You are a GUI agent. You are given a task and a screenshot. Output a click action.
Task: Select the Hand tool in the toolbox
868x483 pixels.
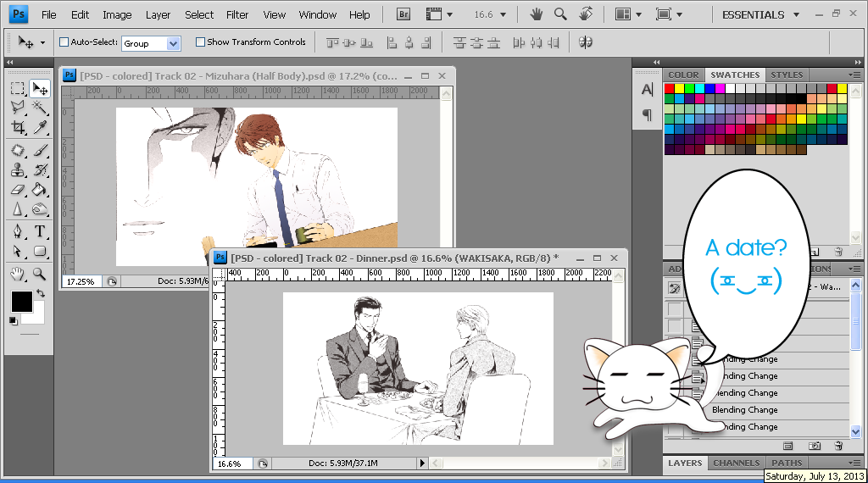[x=18, y=274]
